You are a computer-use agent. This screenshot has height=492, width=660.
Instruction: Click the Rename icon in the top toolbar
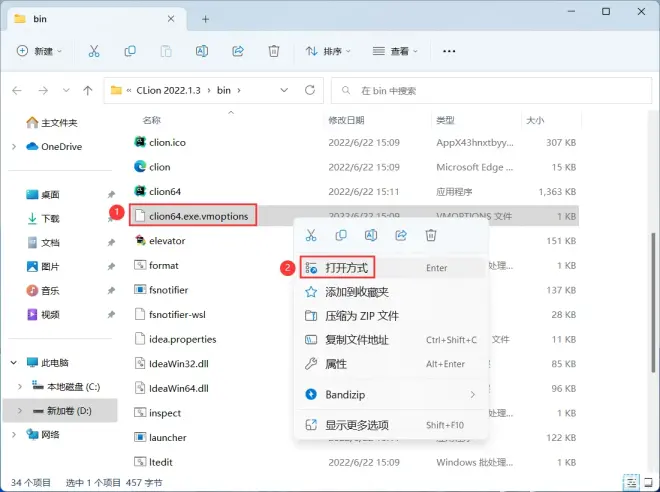pyautogui.click(x=202, y=51)
